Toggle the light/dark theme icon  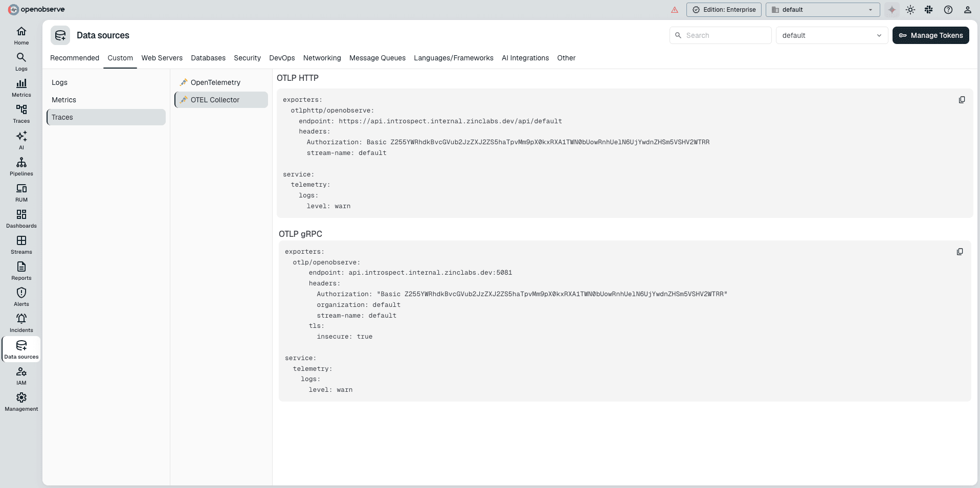coord(910,10)
